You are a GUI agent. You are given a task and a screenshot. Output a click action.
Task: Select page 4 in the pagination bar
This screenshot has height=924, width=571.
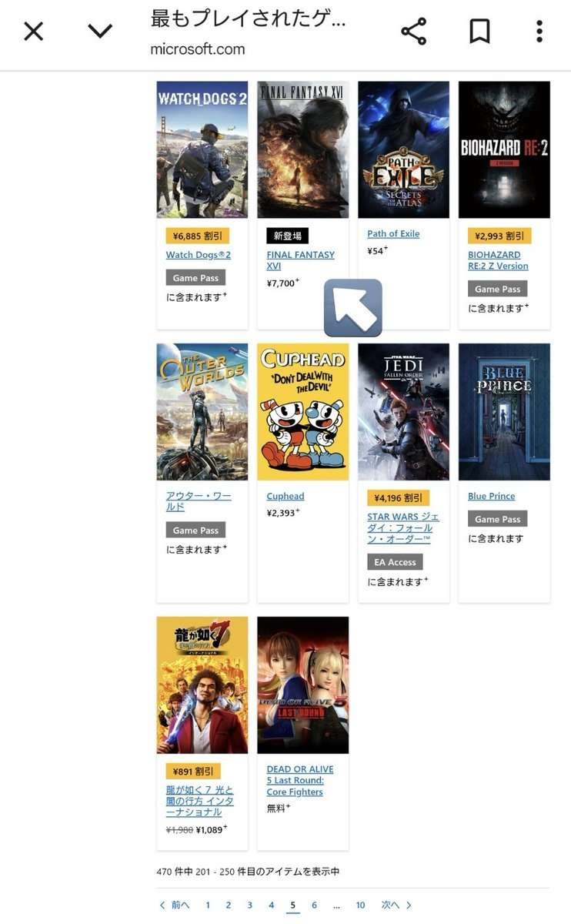click(271, 905)
